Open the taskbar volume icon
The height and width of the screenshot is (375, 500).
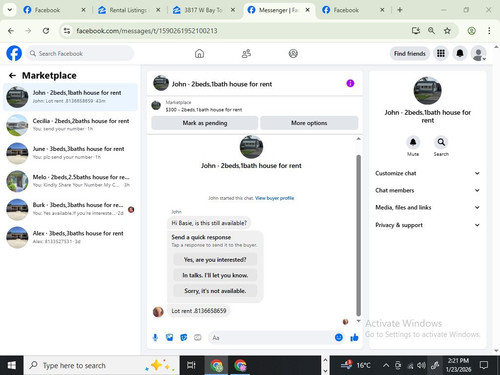coord(421,365)
